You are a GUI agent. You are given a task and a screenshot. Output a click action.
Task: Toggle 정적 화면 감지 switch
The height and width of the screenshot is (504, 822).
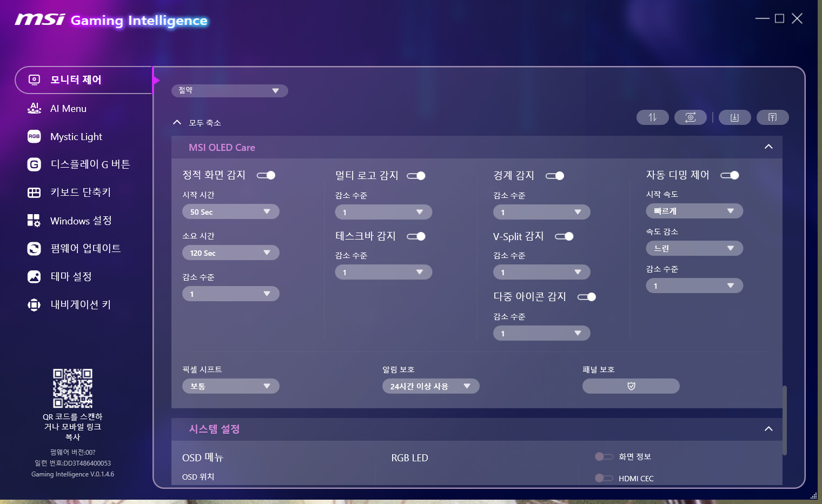[266, 175]
